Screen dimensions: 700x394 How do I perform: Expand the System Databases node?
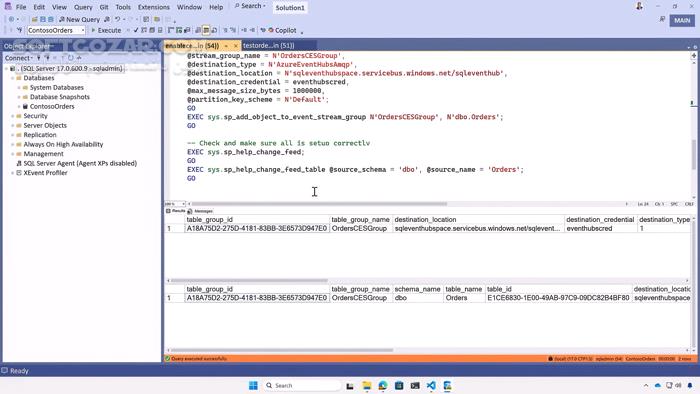click(x=19, y=87)
